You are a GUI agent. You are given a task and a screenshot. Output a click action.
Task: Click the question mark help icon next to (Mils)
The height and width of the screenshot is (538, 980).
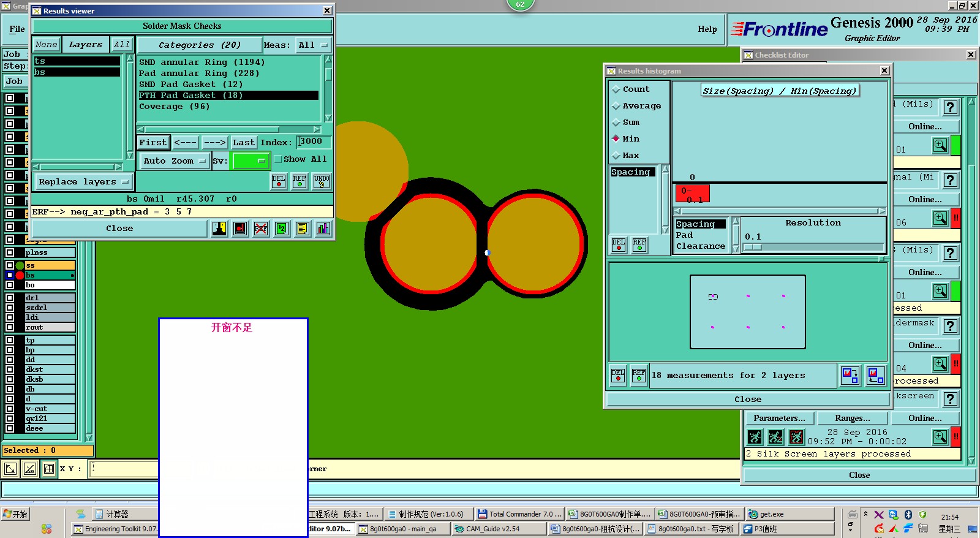950,107
